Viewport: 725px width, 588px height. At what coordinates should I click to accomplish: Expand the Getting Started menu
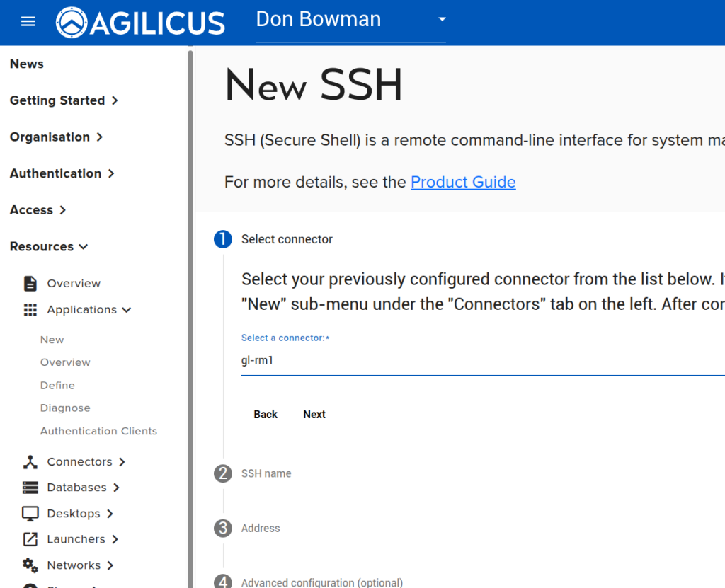point(64,100)
